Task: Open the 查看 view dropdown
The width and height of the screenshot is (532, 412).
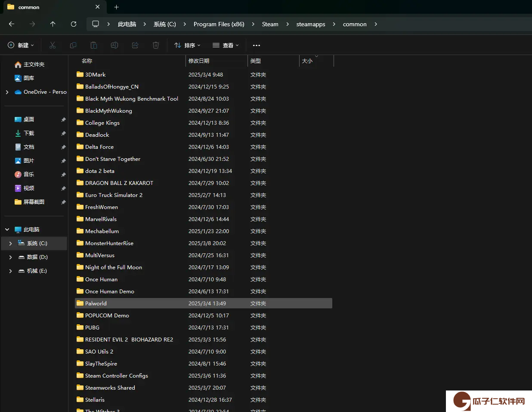Action: point(226,45)
